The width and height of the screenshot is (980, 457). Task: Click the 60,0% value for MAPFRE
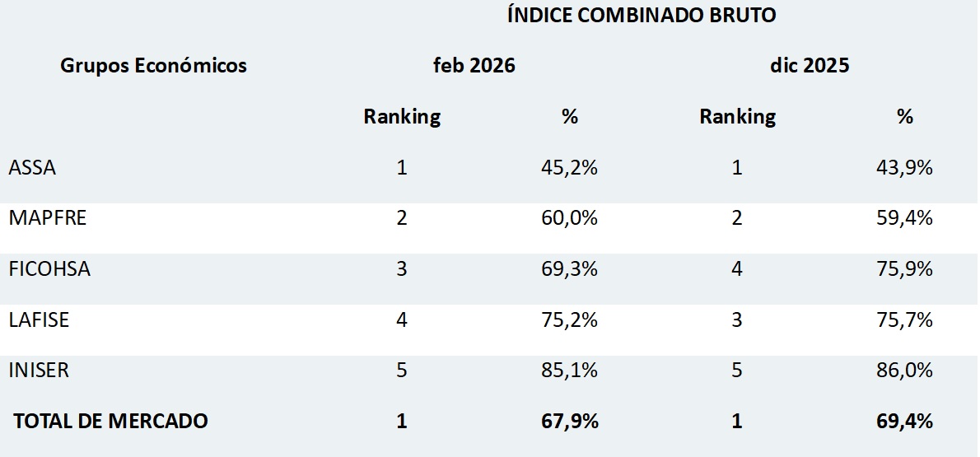point(570,218)
